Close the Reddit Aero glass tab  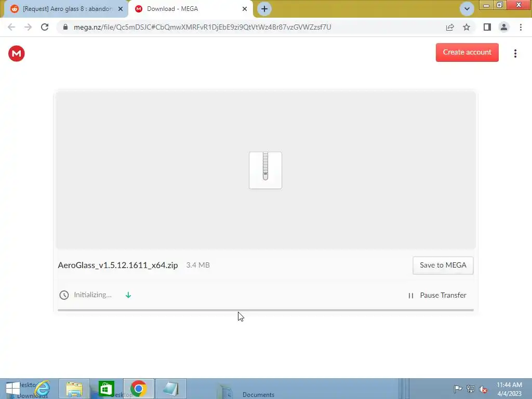(121, 9)
